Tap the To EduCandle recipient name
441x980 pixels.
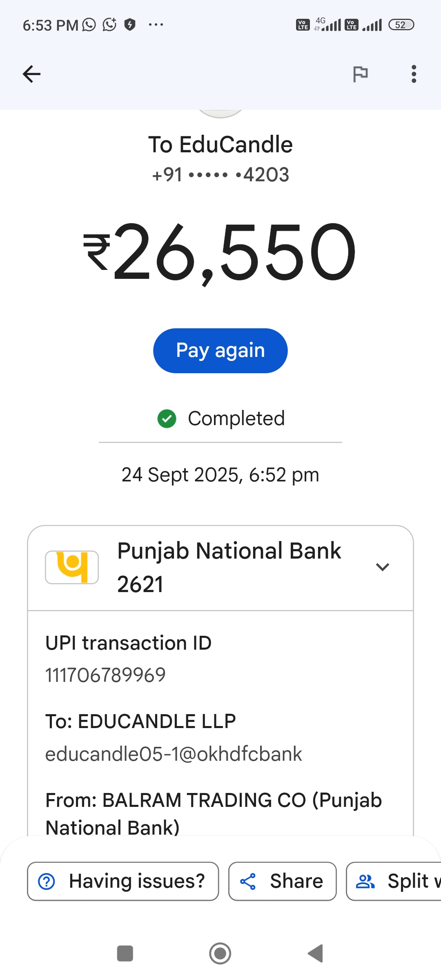click(x=220, y=145)
